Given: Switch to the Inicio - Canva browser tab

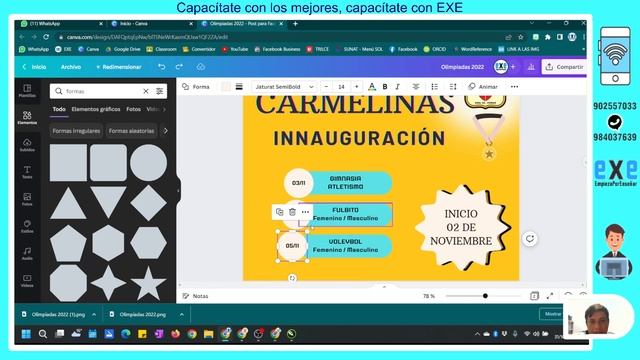Looking at the screenshot, I should coord(151,24).
